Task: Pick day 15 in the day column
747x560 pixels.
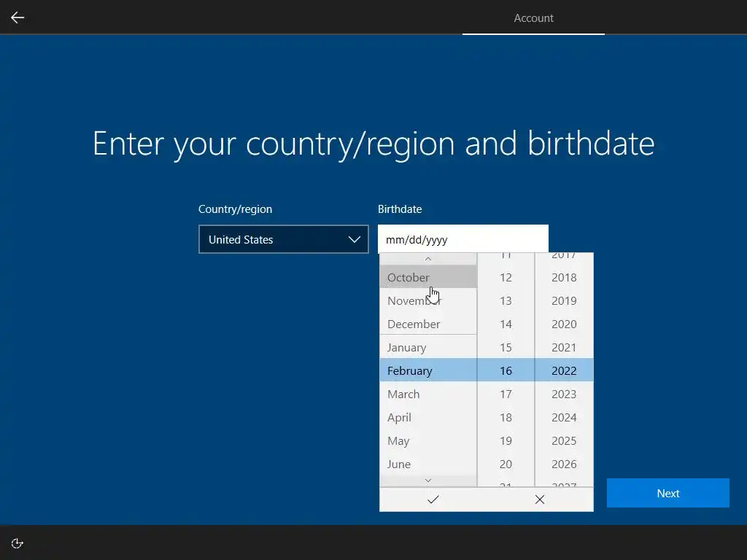Action: click(506, 347)
